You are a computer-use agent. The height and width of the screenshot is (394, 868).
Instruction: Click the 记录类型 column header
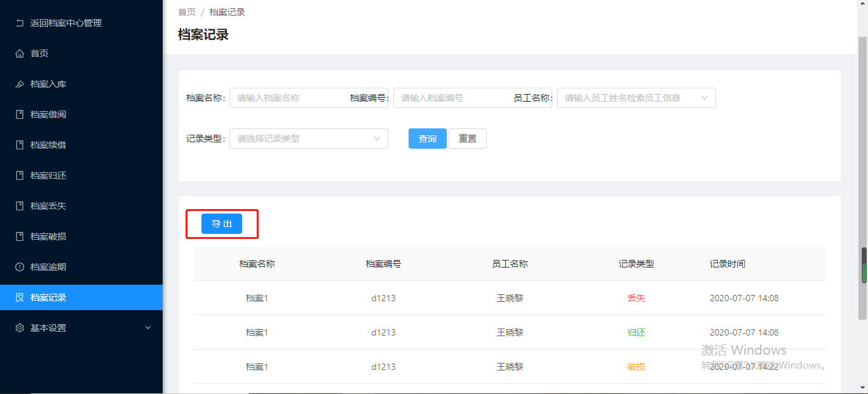(x=636, y=264)
